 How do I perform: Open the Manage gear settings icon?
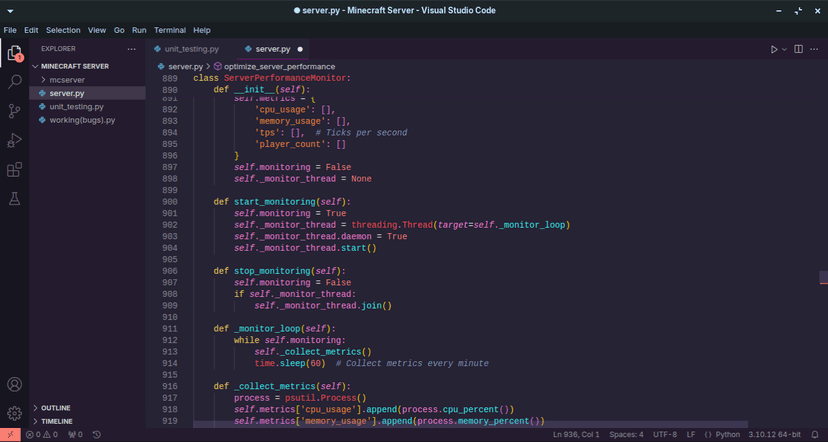click(14, 412)
